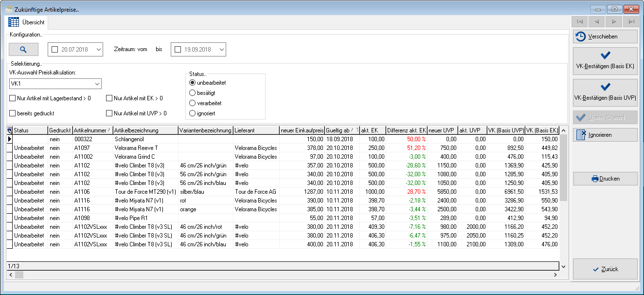Sort by neuer Einkaufpreis column header
Image resolution: width=644 pixels, height=295 pixels.
tap(302, 130)
